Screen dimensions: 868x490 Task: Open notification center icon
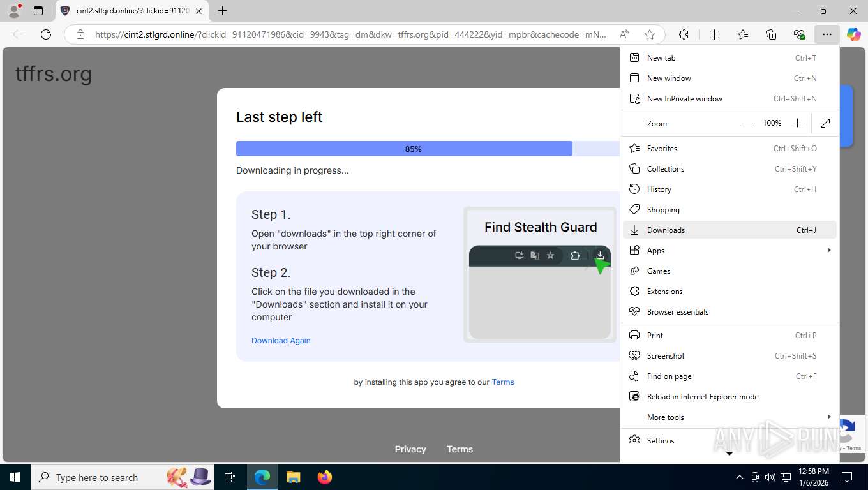(847, 477)
